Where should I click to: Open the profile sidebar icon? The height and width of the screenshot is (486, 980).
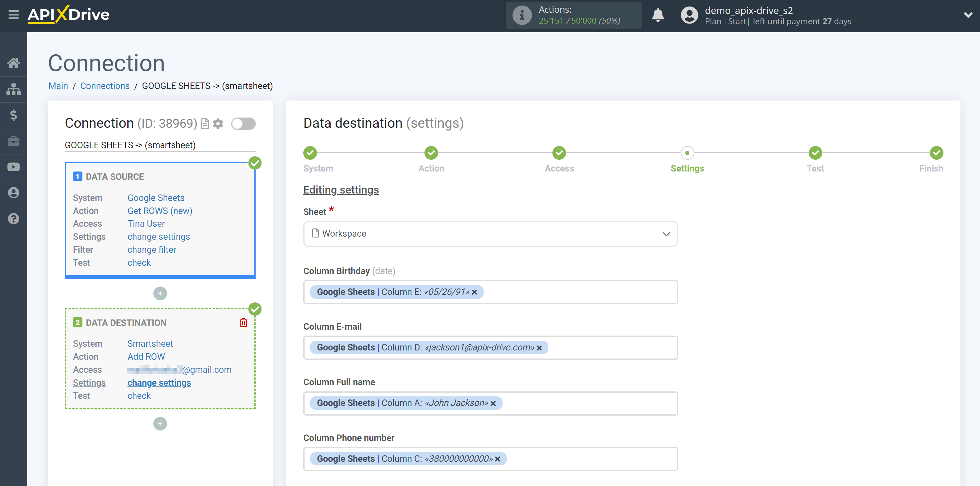[13, 193]
